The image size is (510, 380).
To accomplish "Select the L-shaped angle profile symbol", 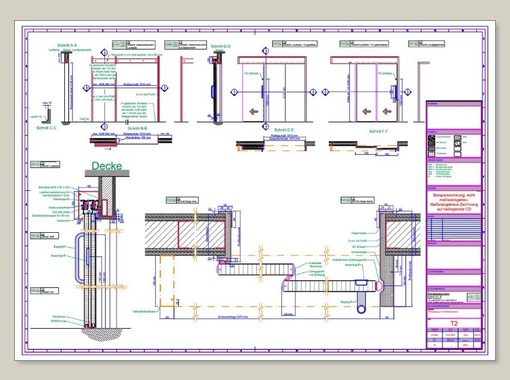I will pos(48,114).
